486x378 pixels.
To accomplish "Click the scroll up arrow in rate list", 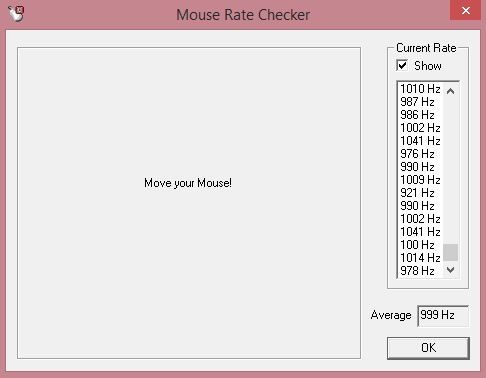I will (450, 91).
